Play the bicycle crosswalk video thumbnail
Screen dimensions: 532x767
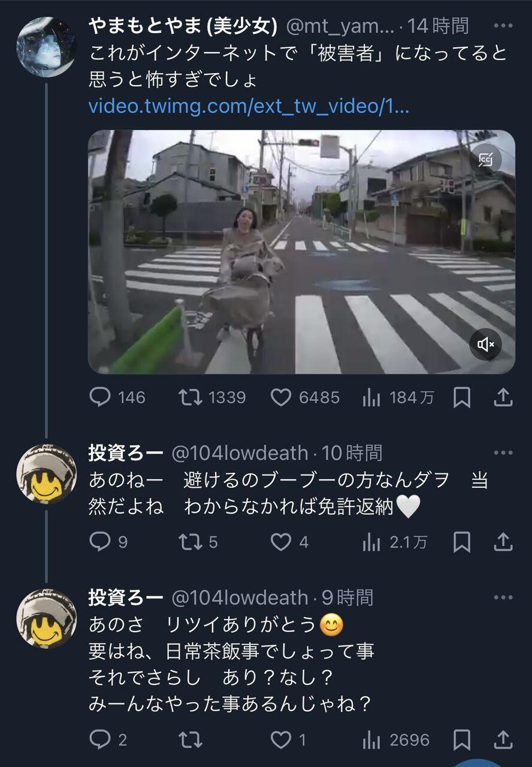[301, 252]
